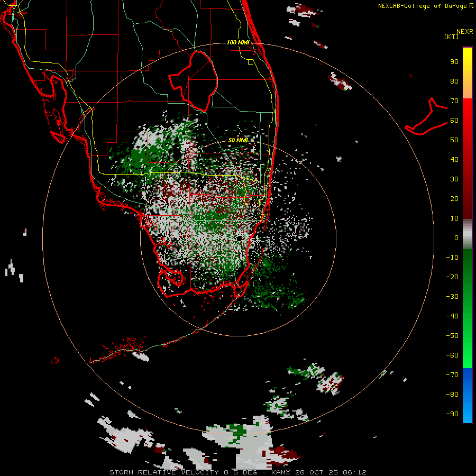476x476 pixels.
Task: Click the -20 value on the velocity scale
Action: pyautogui.click(x=452, y=277)
